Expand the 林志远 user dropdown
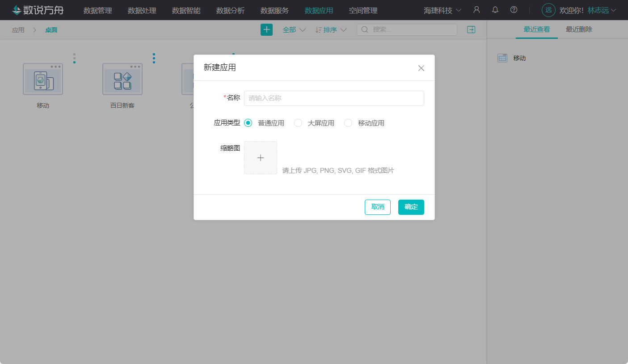Viewport: 628px width, 364px height. 602,10
